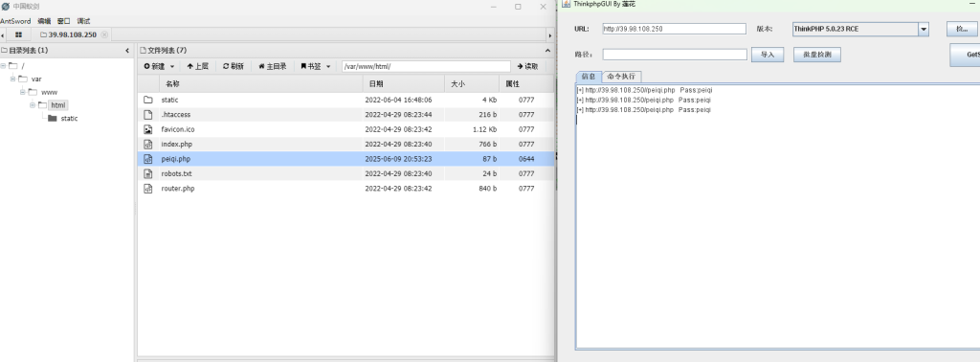Viewport: 980px width, 362px height.
Task: Click the peiqi.php code file icon
Action: [148, 159]
